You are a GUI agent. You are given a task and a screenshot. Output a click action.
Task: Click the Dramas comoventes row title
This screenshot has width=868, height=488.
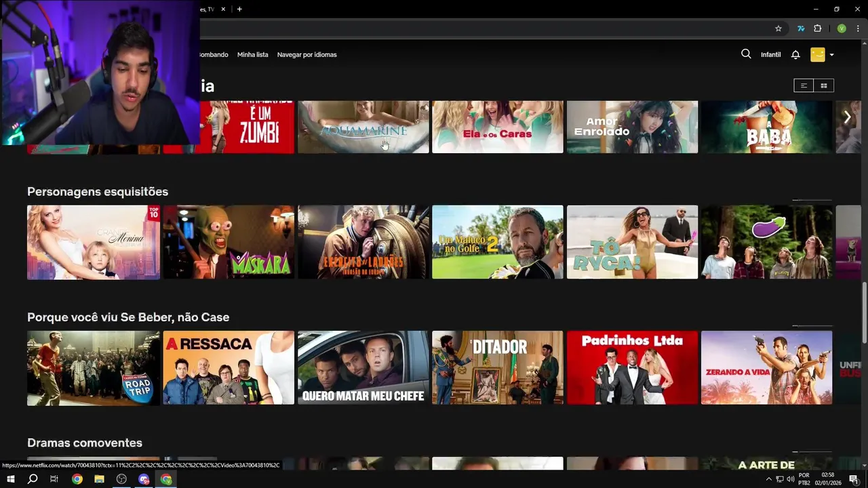(x=85, y=443)
